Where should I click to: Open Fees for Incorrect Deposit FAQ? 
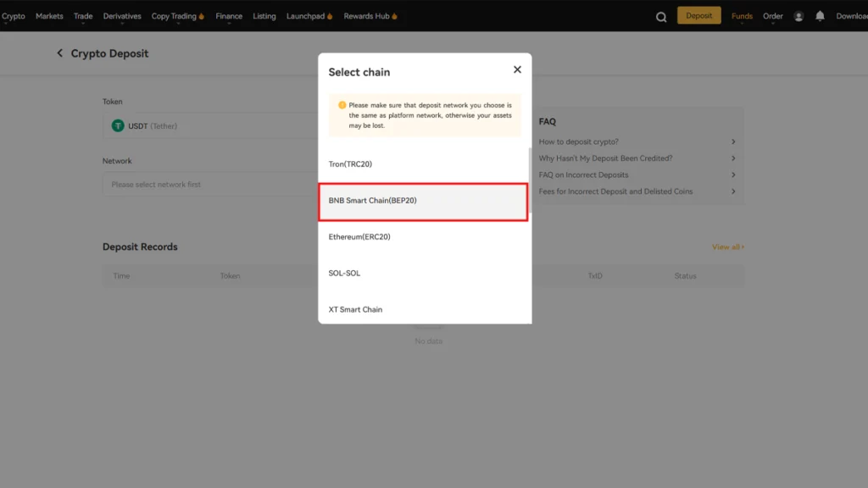tap(615, 191)
